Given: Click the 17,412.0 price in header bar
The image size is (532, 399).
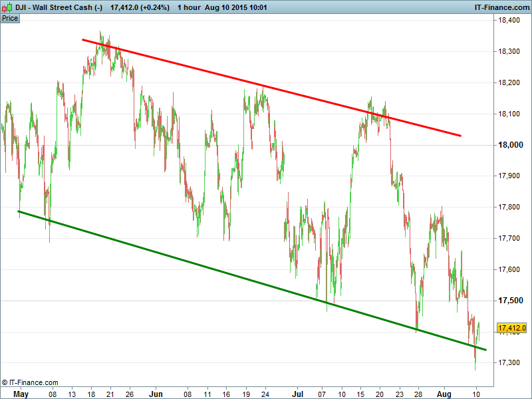Looking at the screenshot, I should coord(124,7).
